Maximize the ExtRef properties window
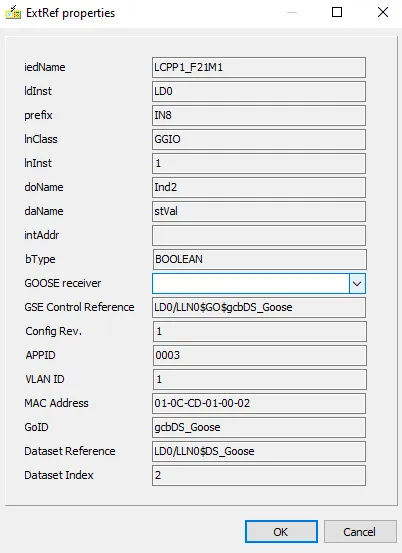The height and width of the screenshot is (553, 402). coord(337,12)
